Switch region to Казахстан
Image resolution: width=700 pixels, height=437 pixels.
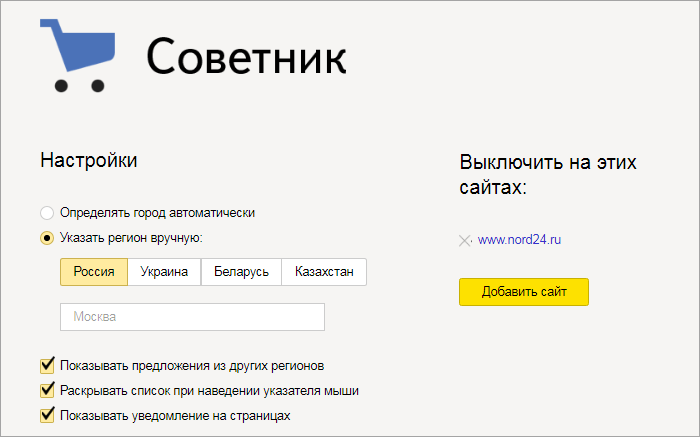point(324,272)
